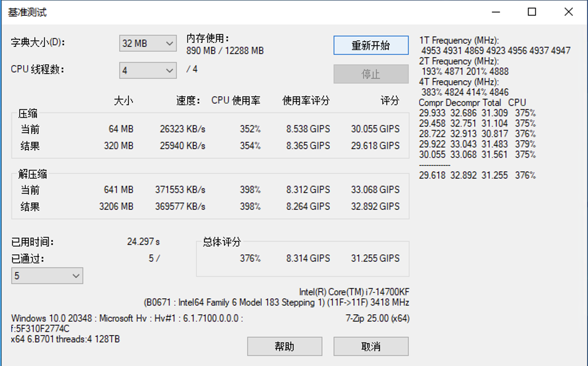Image resolution: width=588 pixels, height=366 pixels.
Task: Click the 字典大小(D) label
Action: 38,42
